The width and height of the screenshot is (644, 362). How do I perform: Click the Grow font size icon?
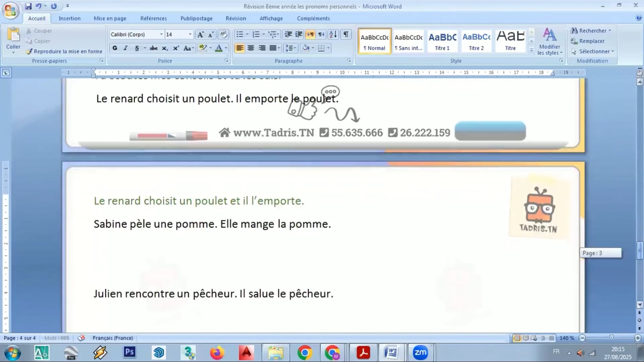click(200, 34)
